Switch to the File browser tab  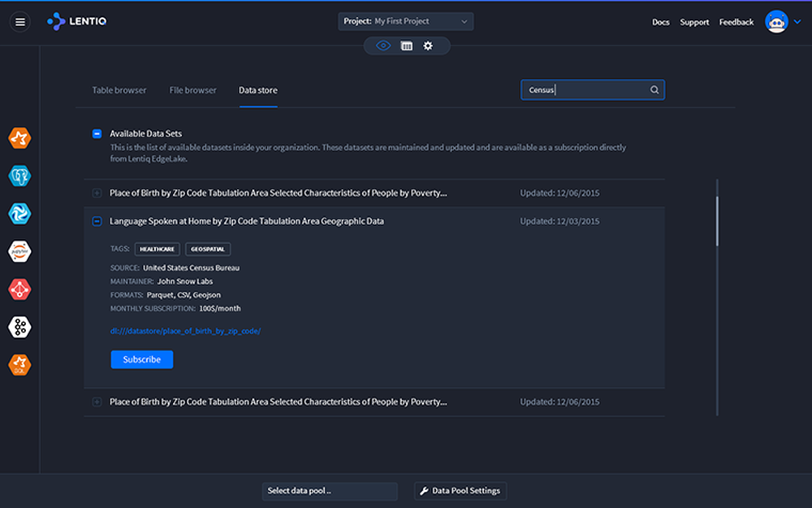coord(192,90)
